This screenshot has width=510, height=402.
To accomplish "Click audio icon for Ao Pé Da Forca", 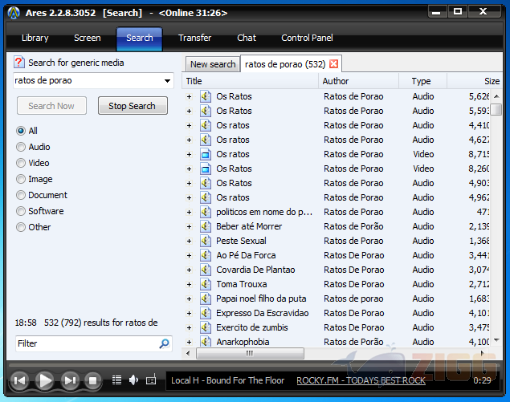I will click(x=206, y=255).
